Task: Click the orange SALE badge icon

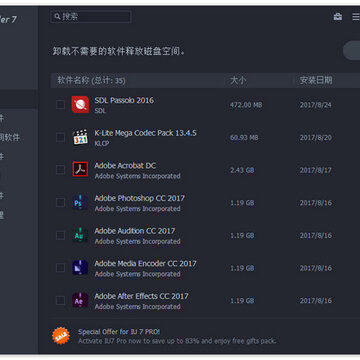Action: tap(61, 336)
